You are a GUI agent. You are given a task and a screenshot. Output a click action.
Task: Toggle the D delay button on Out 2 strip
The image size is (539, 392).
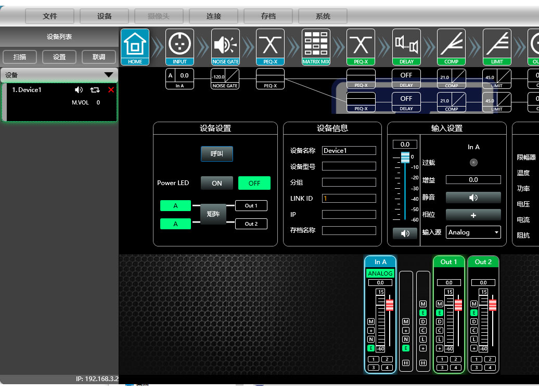click(474, 322)
